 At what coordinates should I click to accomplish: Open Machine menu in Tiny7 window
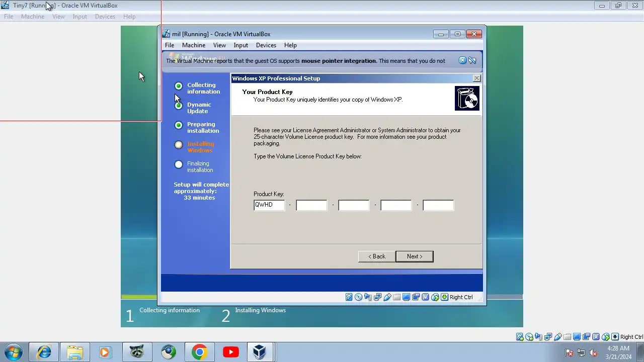(x=33, y=17)
